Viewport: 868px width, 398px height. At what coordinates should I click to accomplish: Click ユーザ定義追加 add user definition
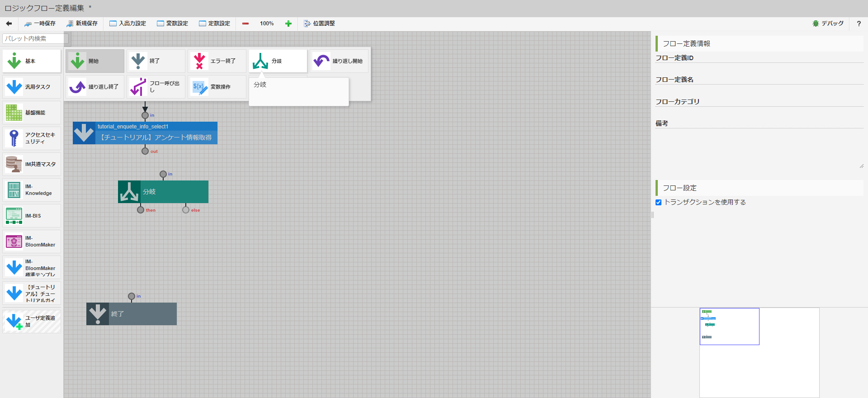click(32, 322)
